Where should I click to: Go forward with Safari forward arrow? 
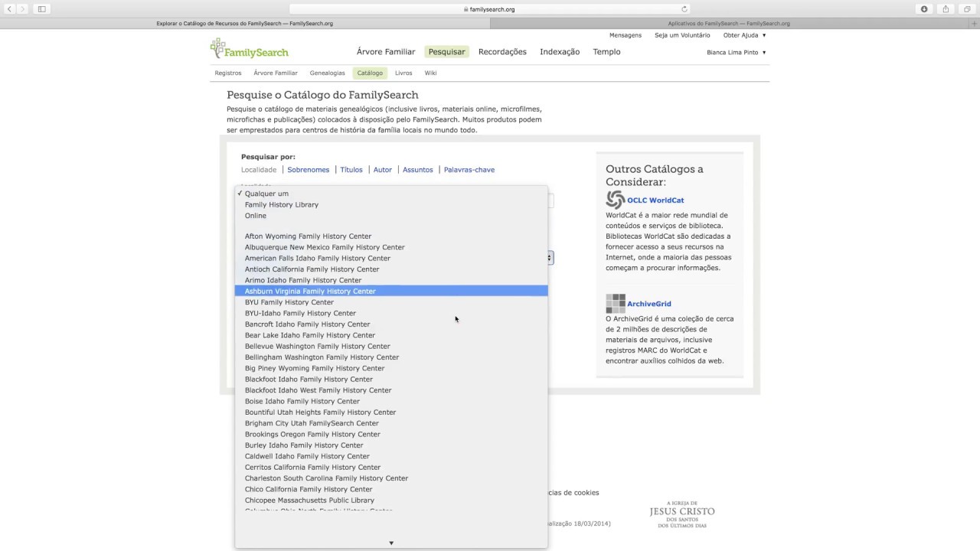23,9
